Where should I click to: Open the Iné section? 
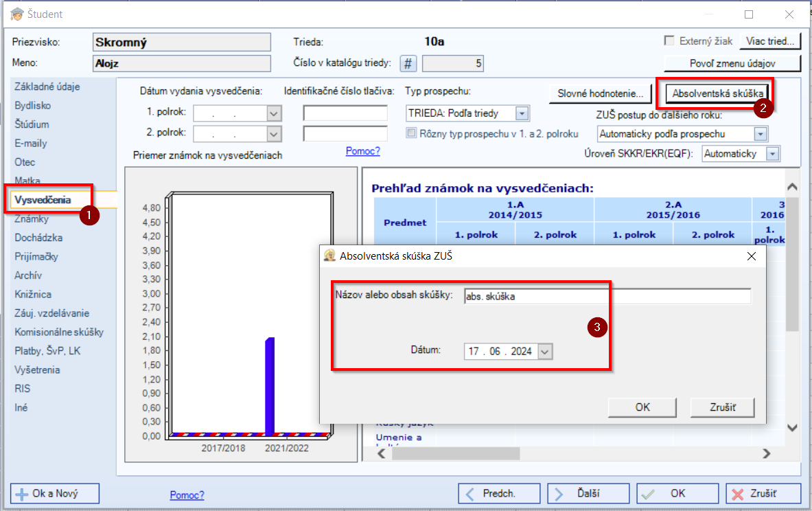(x=21, y=407)
